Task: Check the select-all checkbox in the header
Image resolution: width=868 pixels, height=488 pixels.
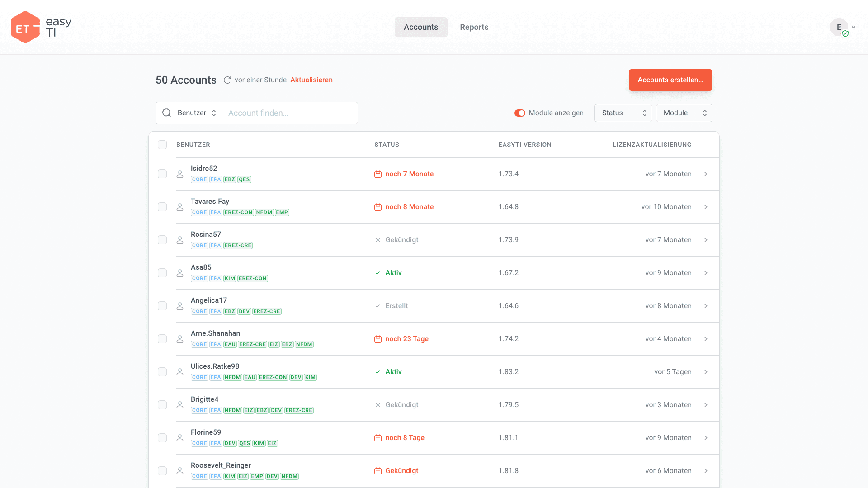Action: click(x=162, y=145)
